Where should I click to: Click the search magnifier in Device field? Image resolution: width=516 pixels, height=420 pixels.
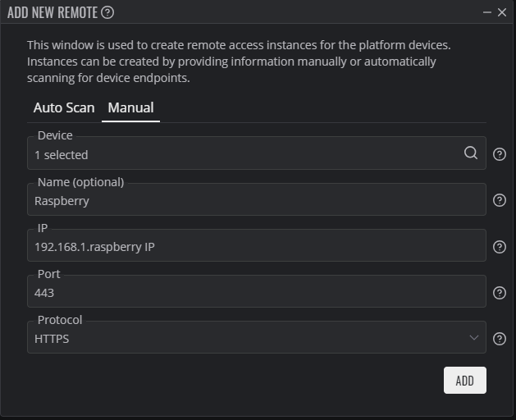[x=471, y=153]
